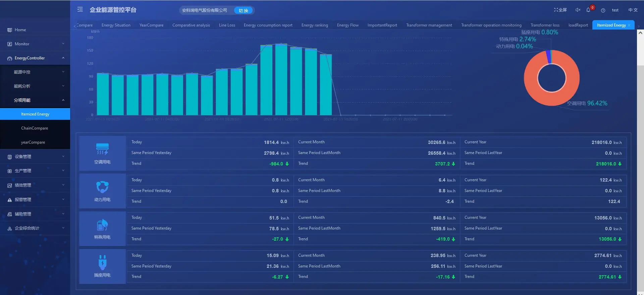Enter fullscreen with 全屏 icon
This screenshot has width=644, height=295.
pos(560,10)
